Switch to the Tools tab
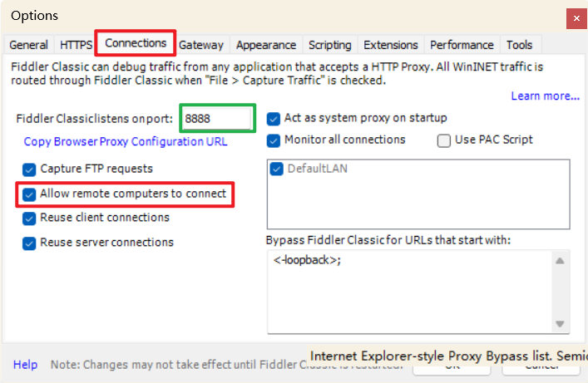This screenshot has width=588, height=383. coord(519,45)
